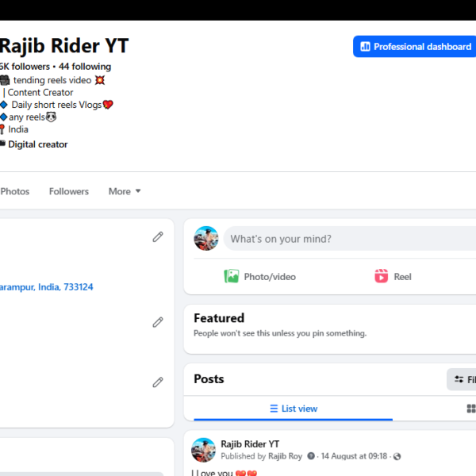Click the Posts section heading
This screenshot has height=476, width=476.
[x=209, y=379]
